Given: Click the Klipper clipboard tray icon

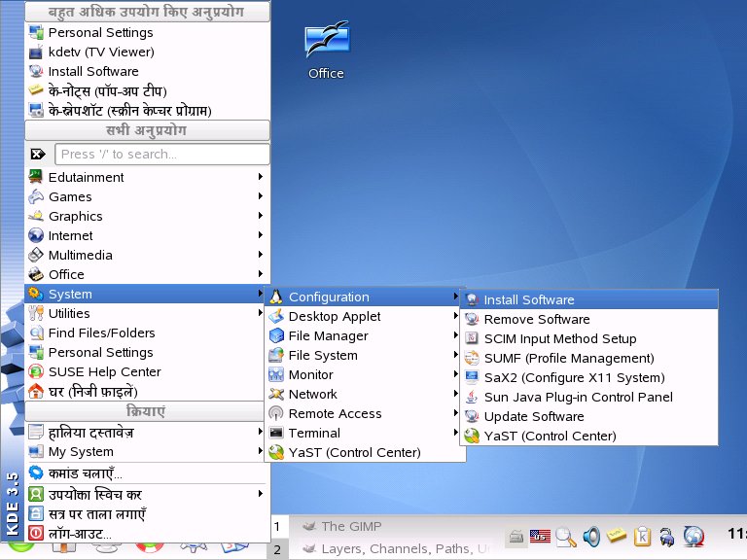Looking at the screenshot, I should pos(642,537).
